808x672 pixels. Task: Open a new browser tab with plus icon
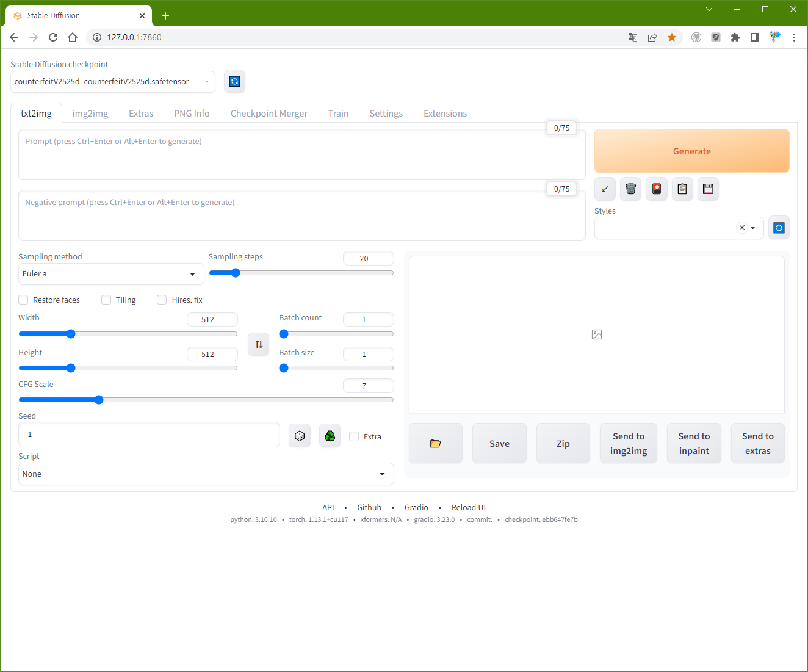165,16
